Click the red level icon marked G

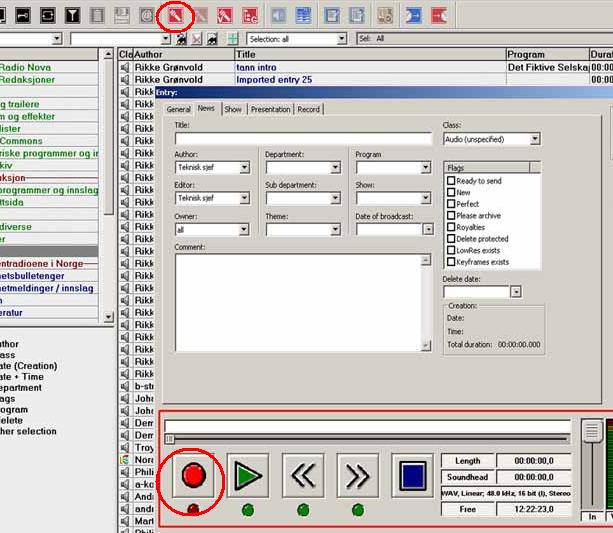tap(250, 16)
